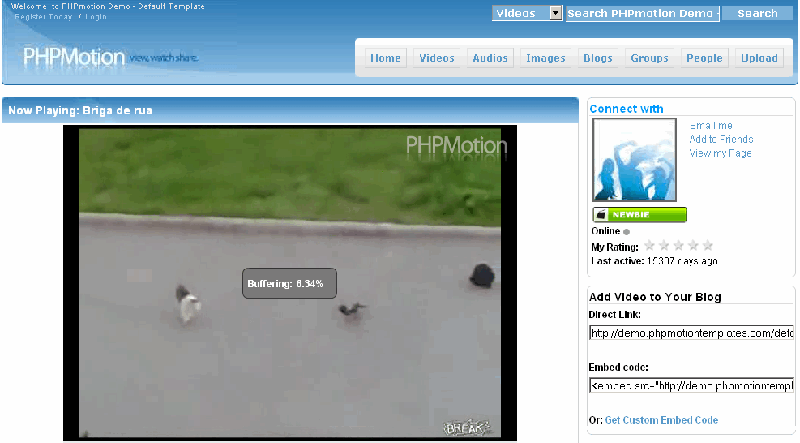Screen dimensions: 800x443
Task: Open the Groups menu item
Action: 649,58
